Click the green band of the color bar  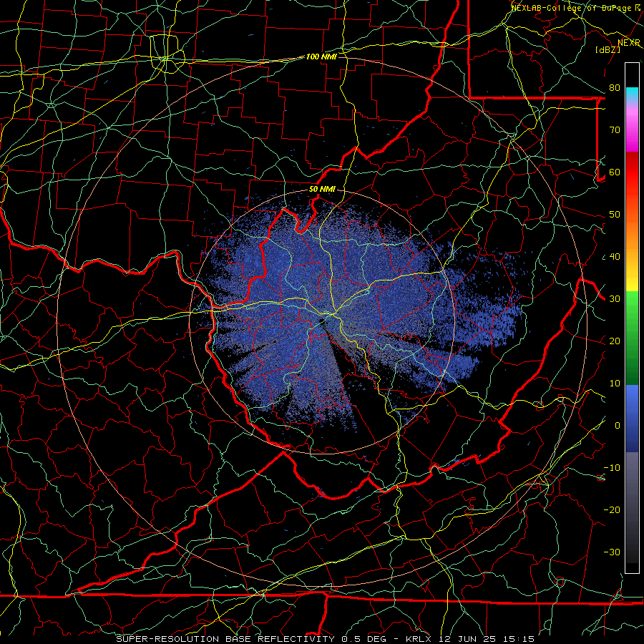(x=632, y=338)
